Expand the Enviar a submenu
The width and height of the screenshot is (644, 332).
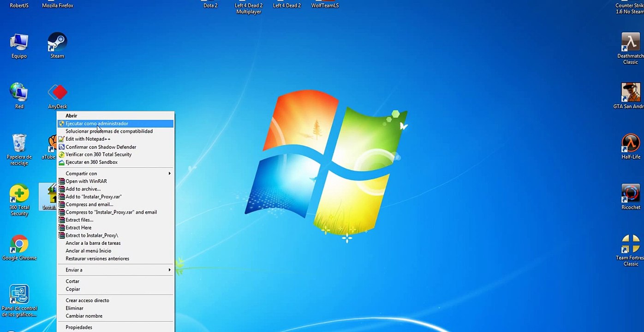(x=115, y=270)
